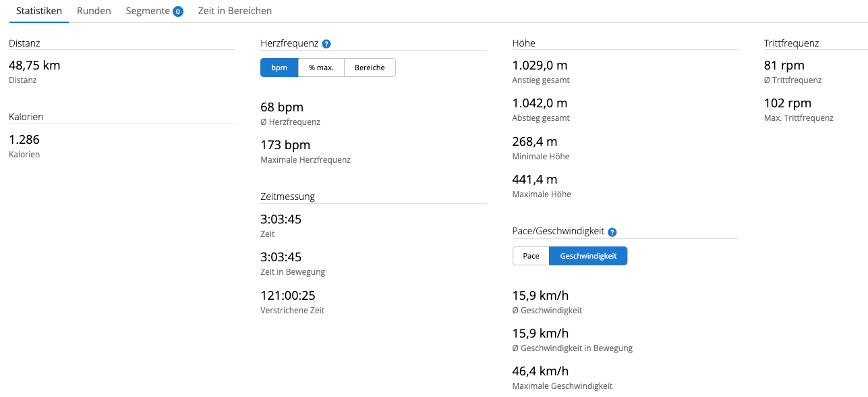
Task: Click the 441,4 m Maximale Höhe value
Action: pos(535,180)
